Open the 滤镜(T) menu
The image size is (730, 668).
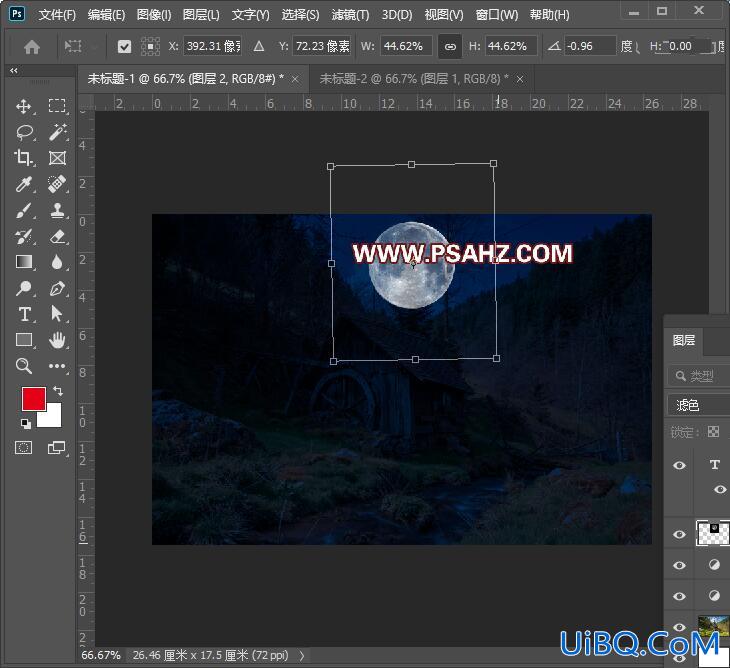pyautogui.click(x=351, y=15)
